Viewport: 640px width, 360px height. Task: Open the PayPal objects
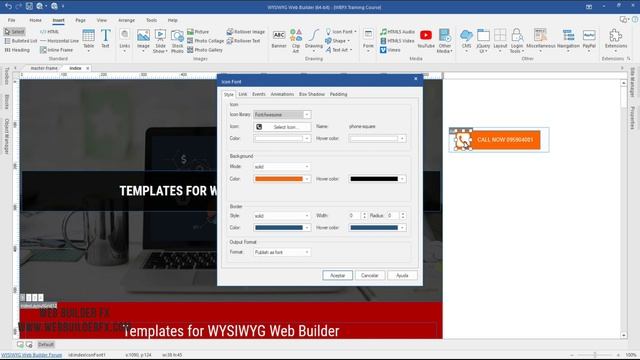[x=589, y=40]
